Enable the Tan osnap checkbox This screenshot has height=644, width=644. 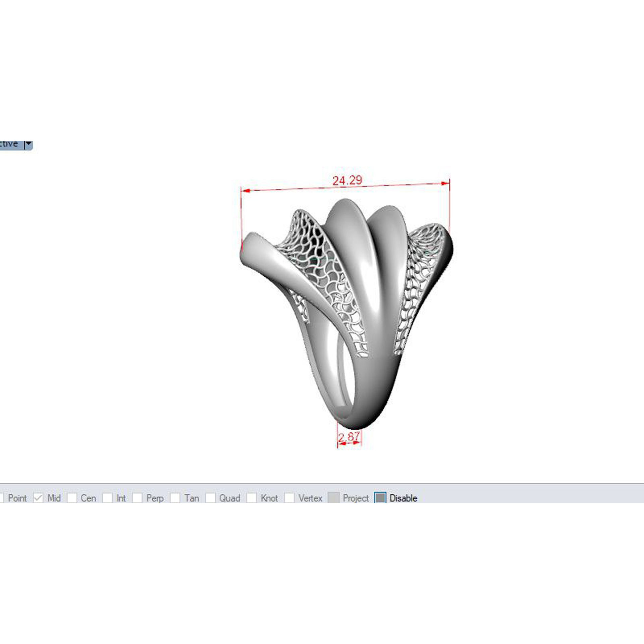point(175,498)
